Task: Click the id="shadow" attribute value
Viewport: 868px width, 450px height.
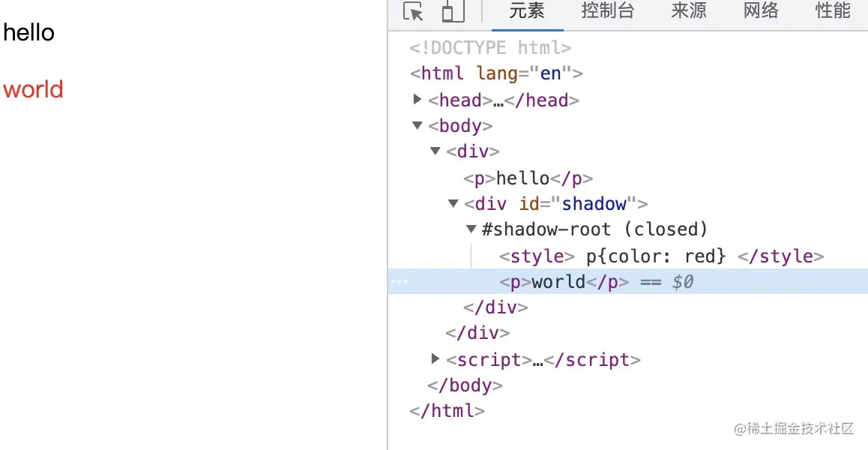Action: (594, 203)
